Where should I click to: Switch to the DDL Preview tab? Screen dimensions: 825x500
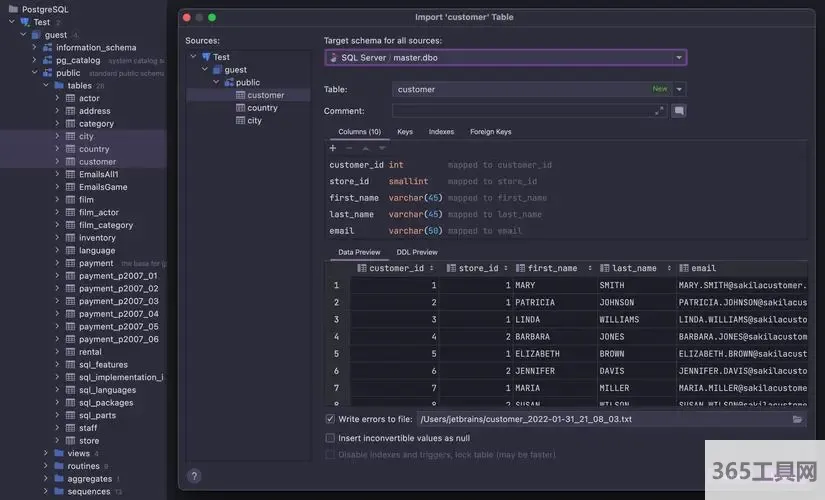click(417, 252)
